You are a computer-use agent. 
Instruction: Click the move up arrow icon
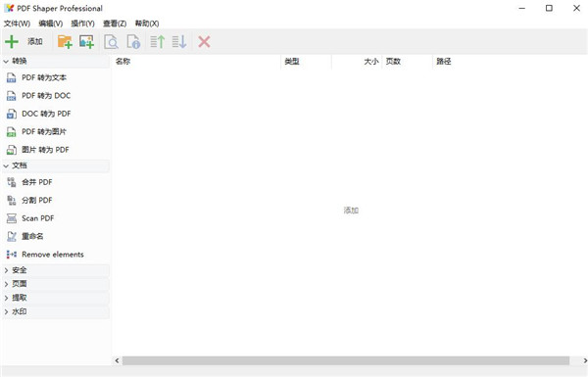click(158, 41)
